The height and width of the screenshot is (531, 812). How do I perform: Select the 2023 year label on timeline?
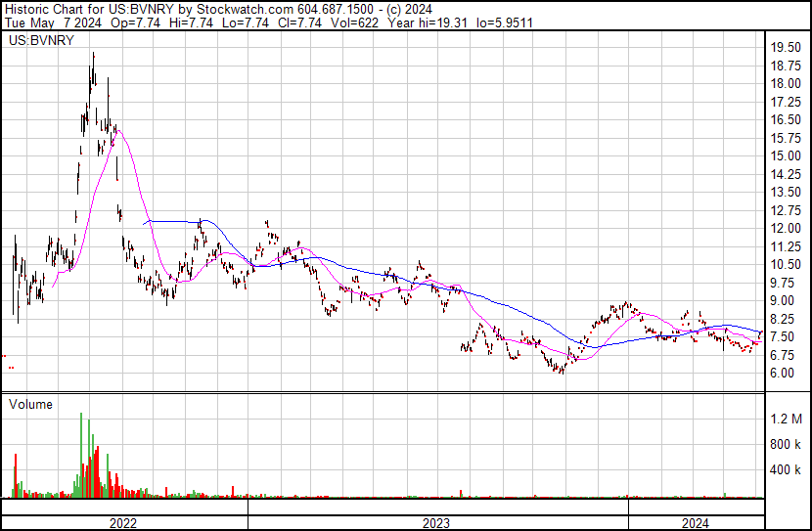436,523
